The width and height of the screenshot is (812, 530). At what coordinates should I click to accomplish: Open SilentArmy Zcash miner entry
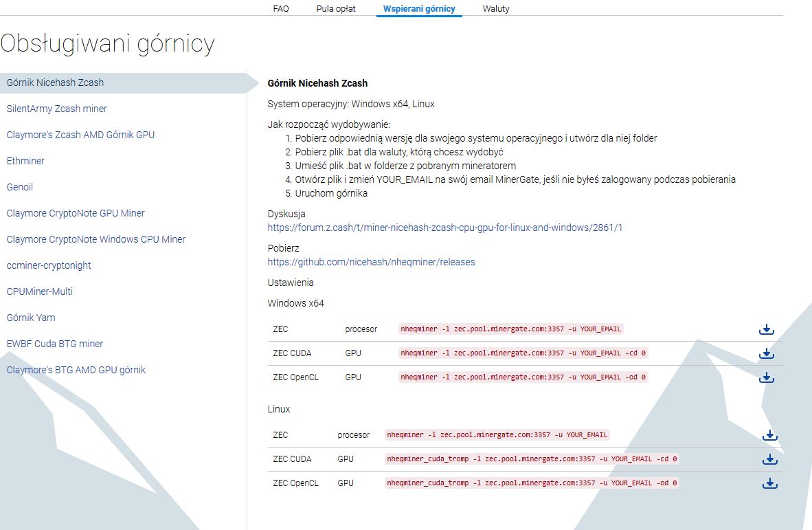point(56,109)
